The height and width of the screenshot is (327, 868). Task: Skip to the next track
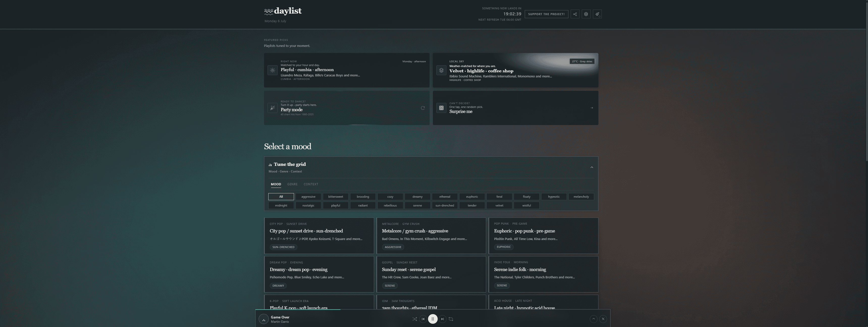pos(442,319)
